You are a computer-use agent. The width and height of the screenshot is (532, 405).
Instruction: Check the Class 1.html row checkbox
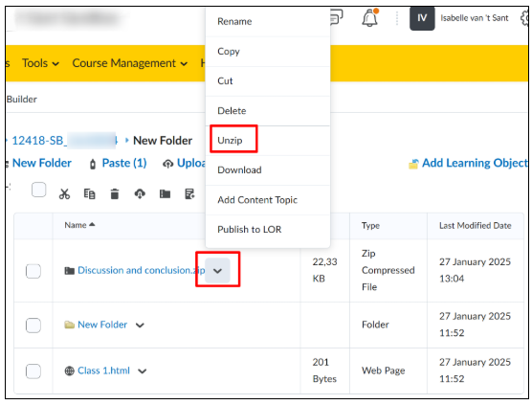[x=33, y=371]
